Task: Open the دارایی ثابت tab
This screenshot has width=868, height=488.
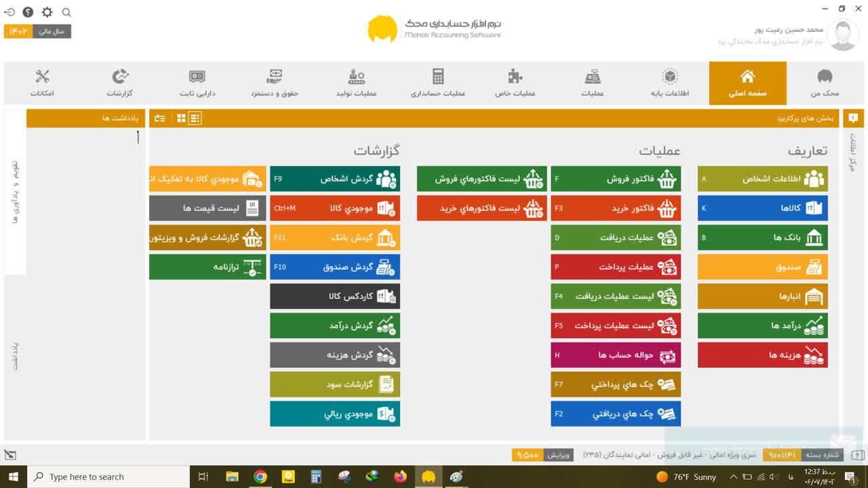Action: pos(197,83)
